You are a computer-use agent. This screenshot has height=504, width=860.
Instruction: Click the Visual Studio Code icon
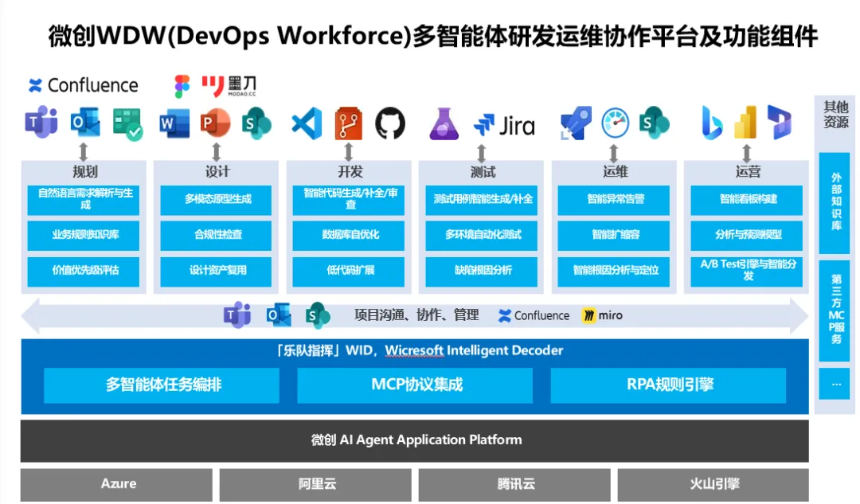point(307,123)
